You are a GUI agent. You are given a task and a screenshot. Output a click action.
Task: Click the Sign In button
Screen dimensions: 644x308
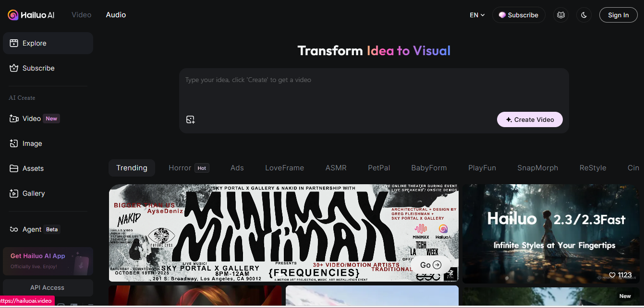coord(618,15)
